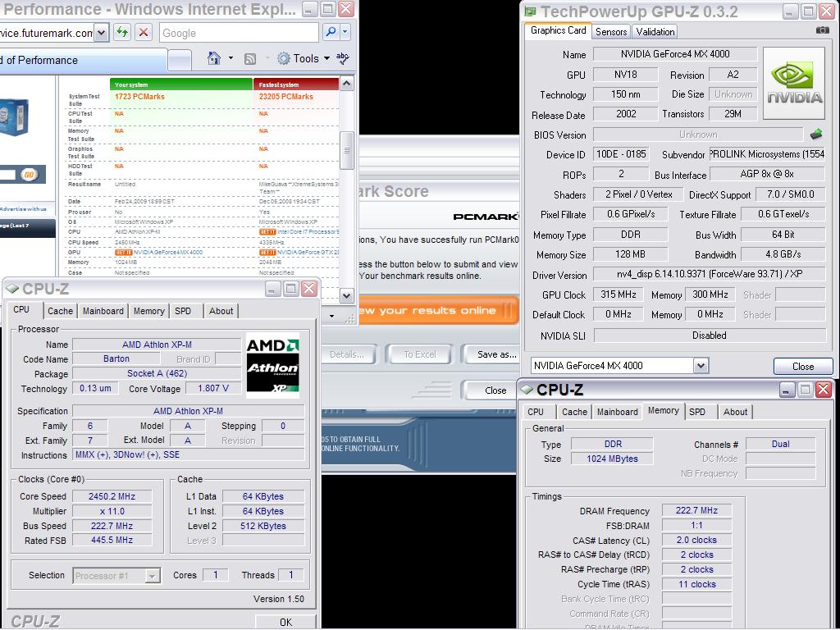Click the Home icon in IE toolbar
This screenshot has width=840, height=630.
coord(214,58)
